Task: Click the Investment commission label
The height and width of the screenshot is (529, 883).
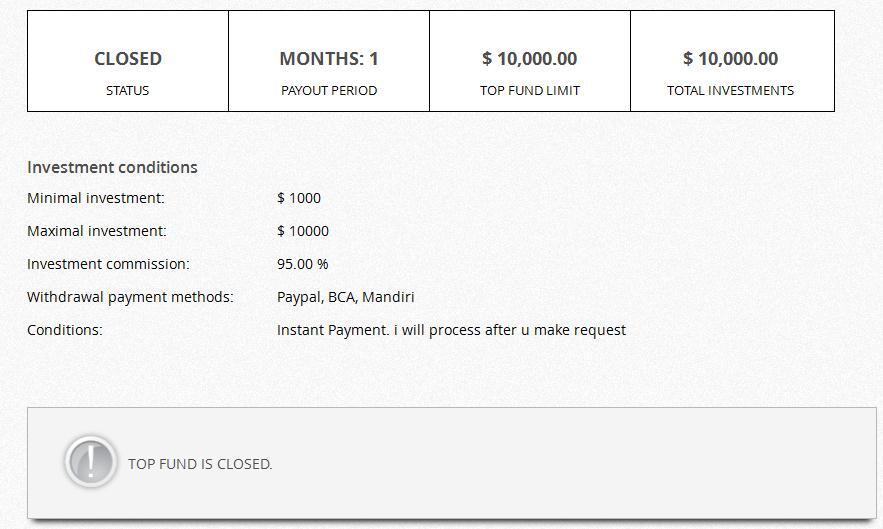Action: pyautogui.click(x=108, y=264)
